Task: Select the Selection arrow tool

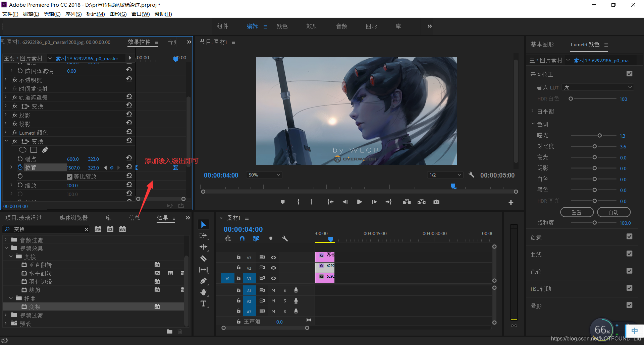Action: click(204, 224)
